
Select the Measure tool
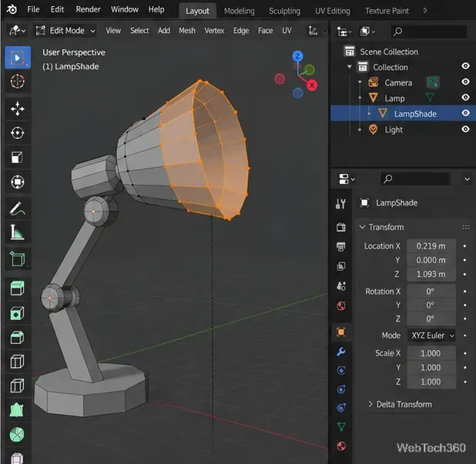pos(18,233)
